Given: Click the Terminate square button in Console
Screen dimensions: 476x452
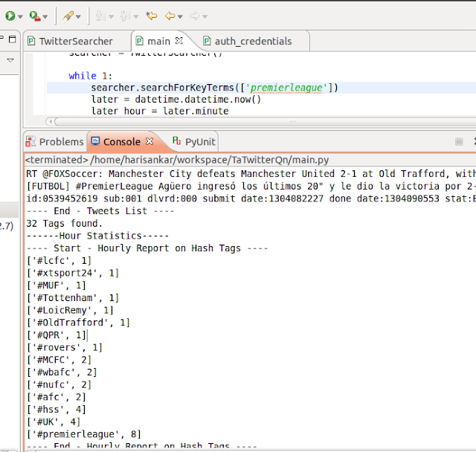Looking at the screenshot, I should tap(459, 142).
